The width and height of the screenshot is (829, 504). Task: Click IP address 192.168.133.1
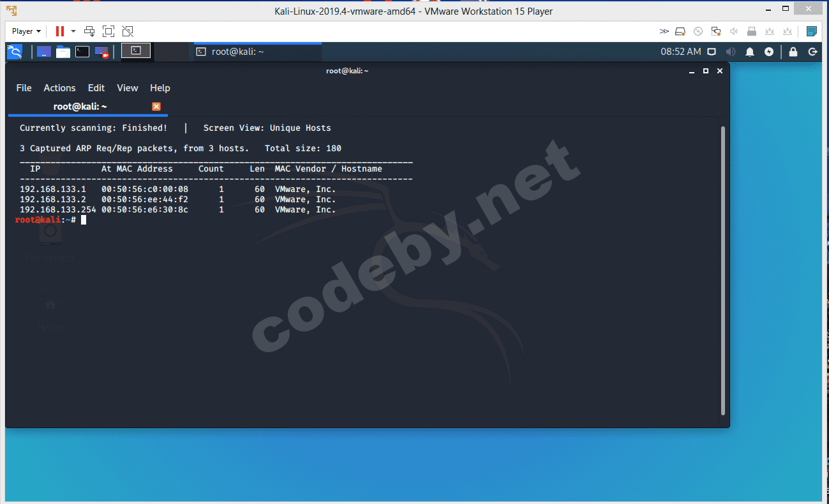[53, 189]
